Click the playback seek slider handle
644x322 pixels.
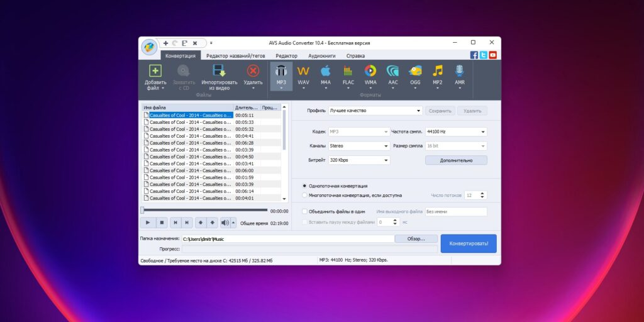142,210
